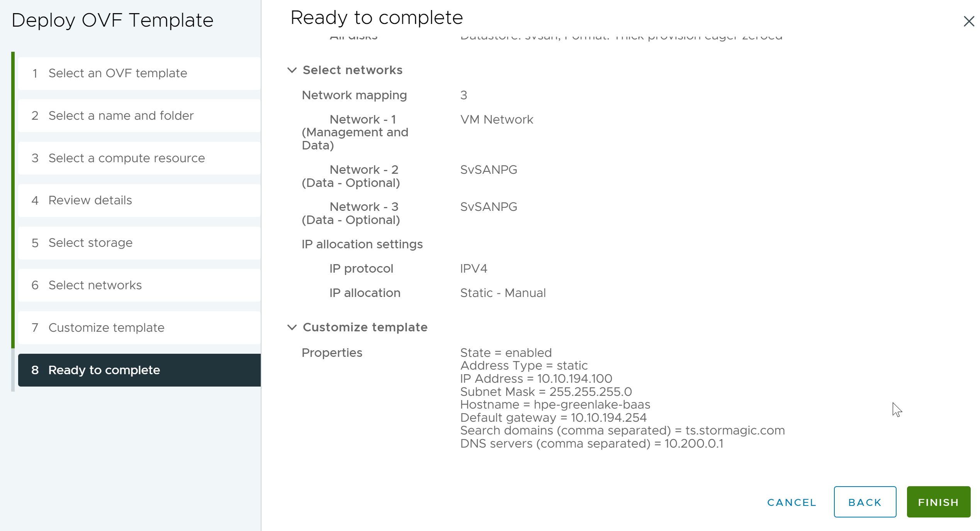Image resolution: width=980 pixels, height=531 pixels.
Task: Go to step 4 Review details
Action: pos(139,200)
